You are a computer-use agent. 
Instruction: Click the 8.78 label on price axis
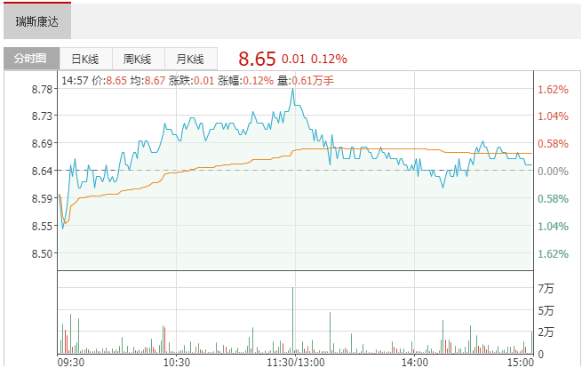click(x=41, y=90)
